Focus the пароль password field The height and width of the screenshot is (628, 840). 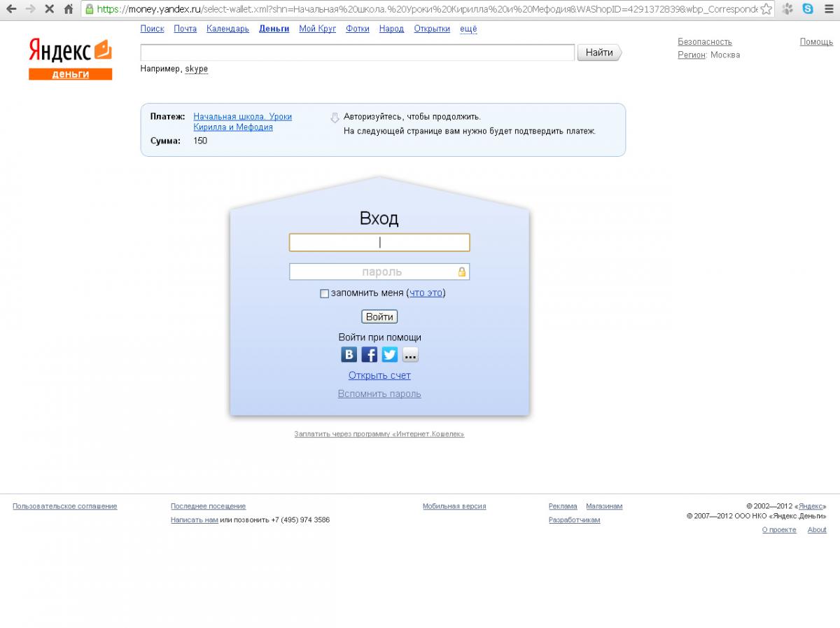click(x=379, y=272)
